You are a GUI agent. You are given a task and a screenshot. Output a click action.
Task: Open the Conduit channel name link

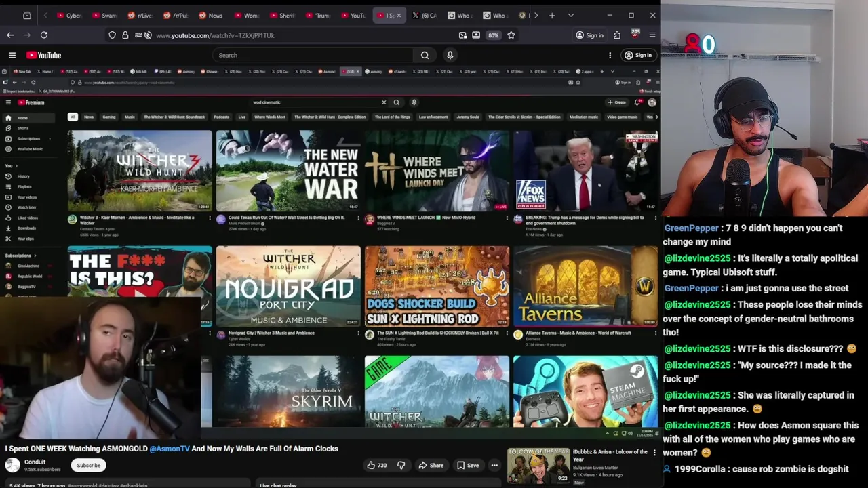tap(35, 462)
